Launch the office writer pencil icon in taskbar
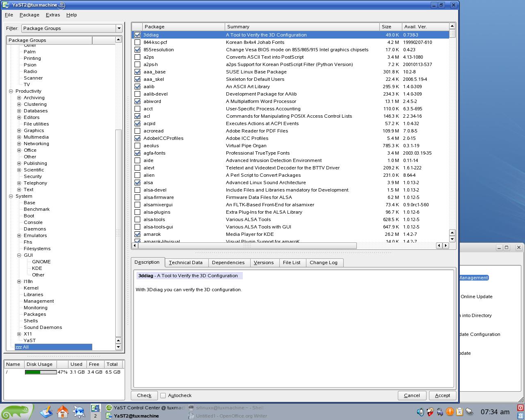Screen dimensions: 525x420 [46, 411]
